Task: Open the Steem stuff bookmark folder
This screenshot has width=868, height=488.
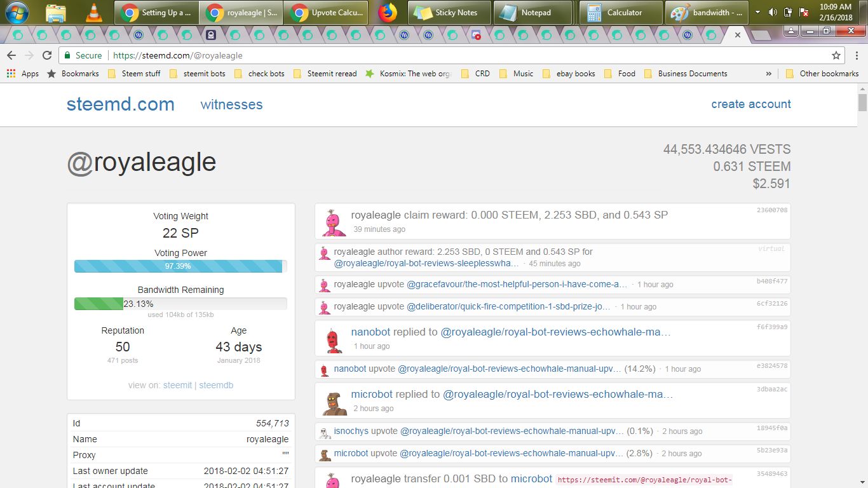Action: [134, 74]
